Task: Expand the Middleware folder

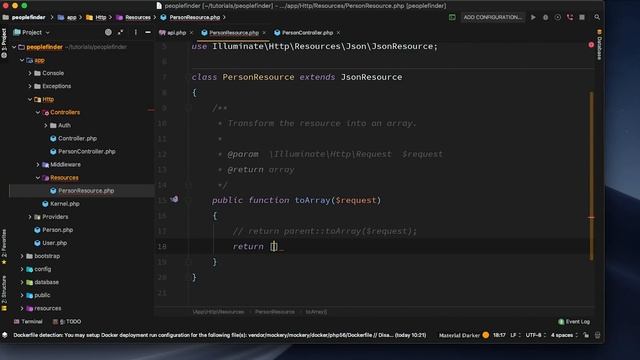Action: coord(38,164)
